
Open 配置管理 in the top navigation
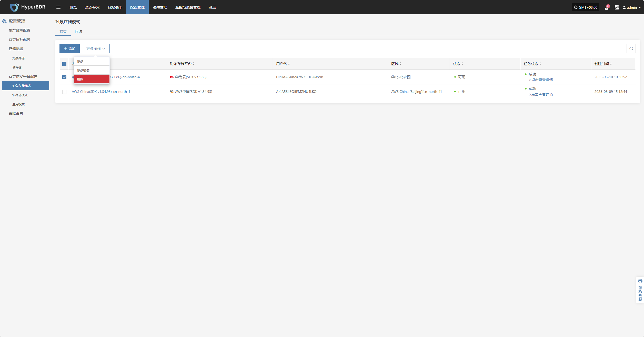tap(137, 7)
